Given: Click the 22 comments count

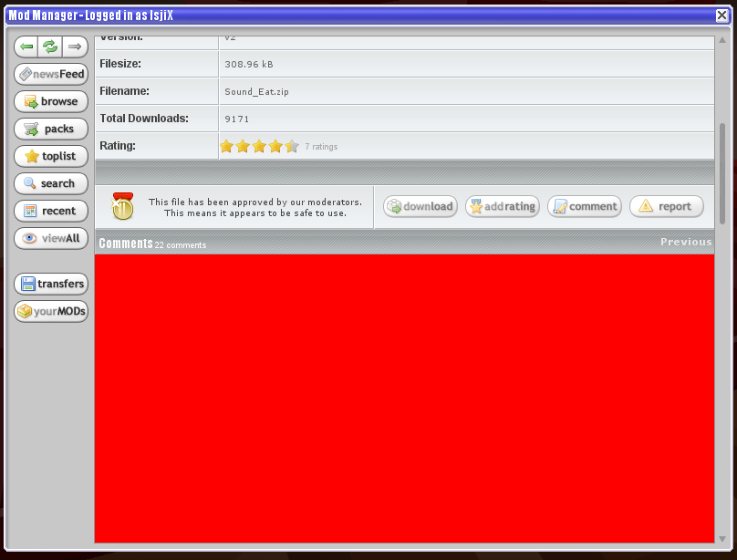Looking at the screenshot, I should (x=181, y=244).
